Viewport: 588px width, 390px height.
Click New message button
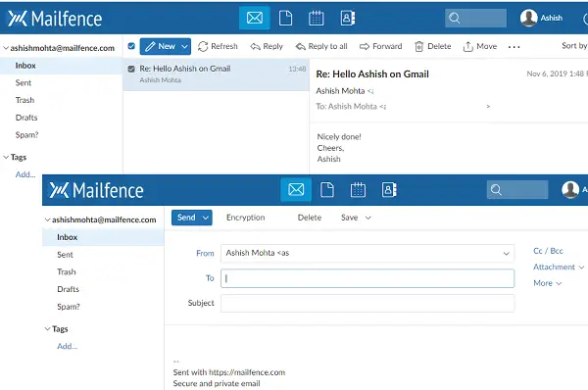pos(160,46)
